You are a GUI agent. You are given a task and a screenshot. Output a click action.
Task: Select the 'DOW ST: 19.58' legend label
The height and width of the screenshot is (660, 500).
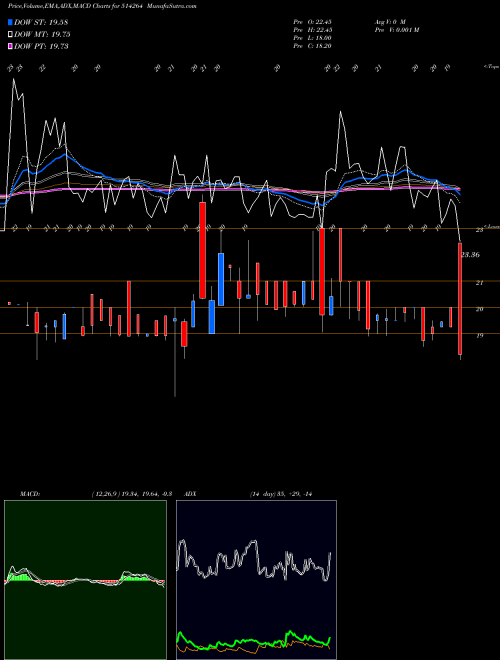point(41,22)
